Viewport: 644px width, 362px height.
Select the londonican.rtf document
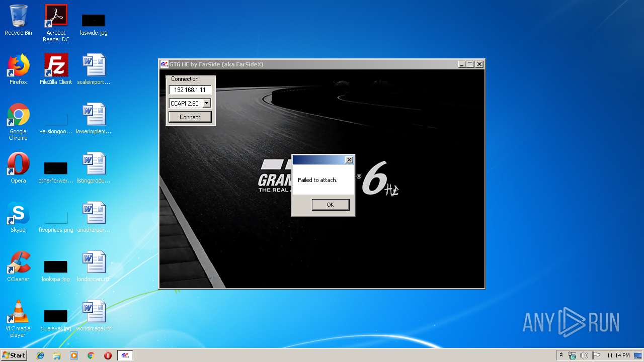coord(94,266)
